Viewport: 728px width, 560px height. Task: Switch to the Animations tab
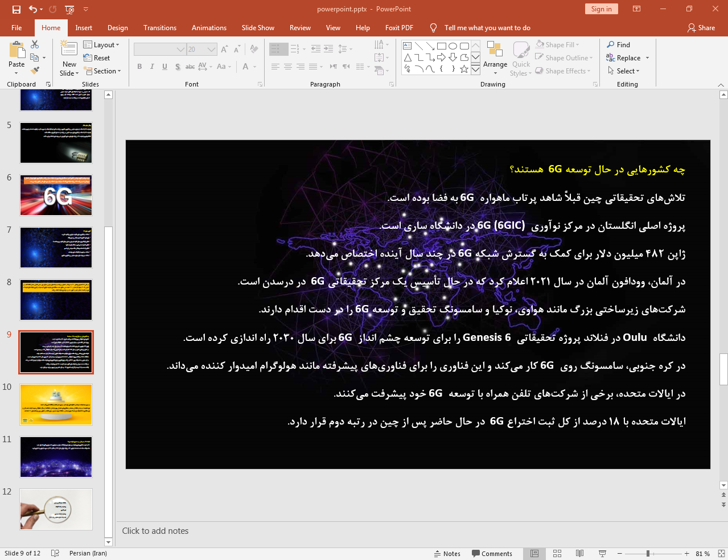(x=209, y=28)
